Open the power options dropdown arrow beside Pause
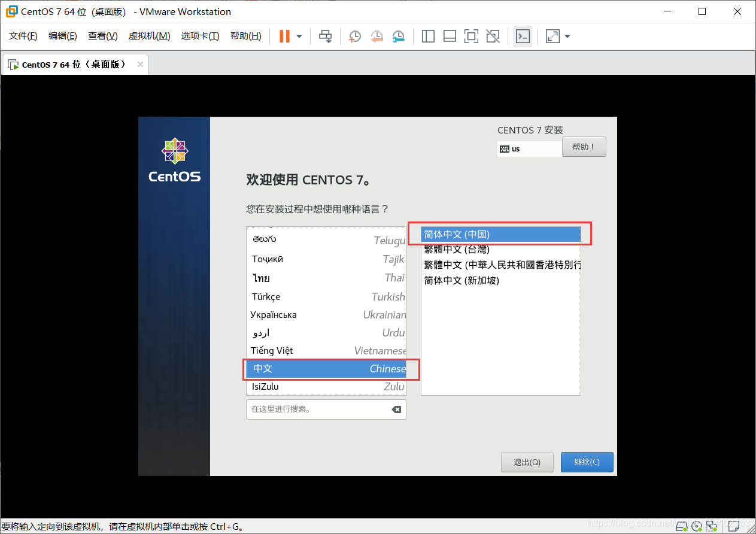 point(299,37)
